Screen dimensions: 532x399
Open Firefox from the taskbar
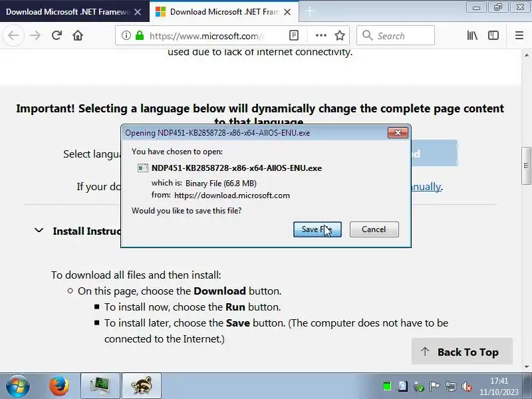pyautogui.click(x=59, y=386)
